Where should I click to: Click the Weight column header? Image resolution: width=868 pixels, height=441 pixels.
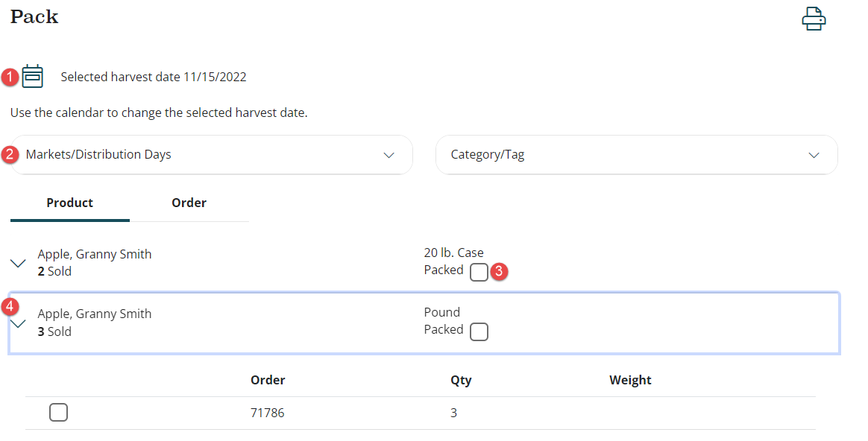[x=630, y=380]
